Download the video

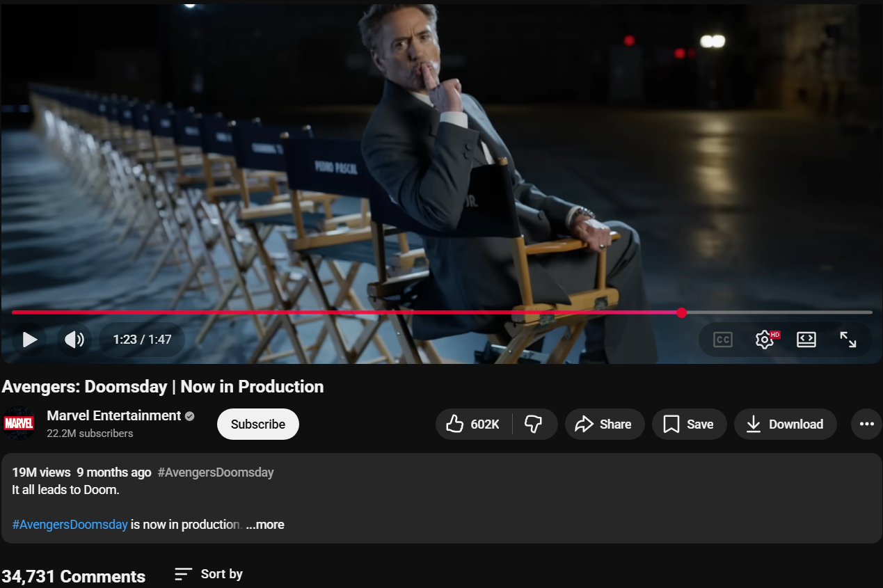[785, 424]
